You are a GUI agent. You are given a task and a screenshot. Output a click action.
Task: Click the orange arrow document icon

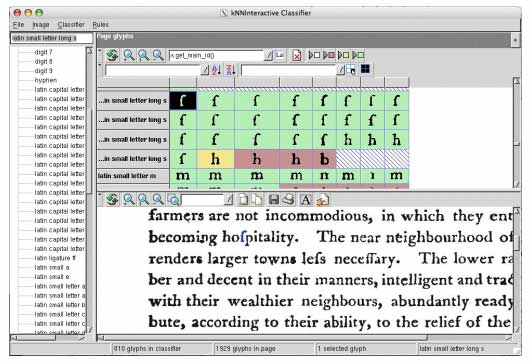322,200
